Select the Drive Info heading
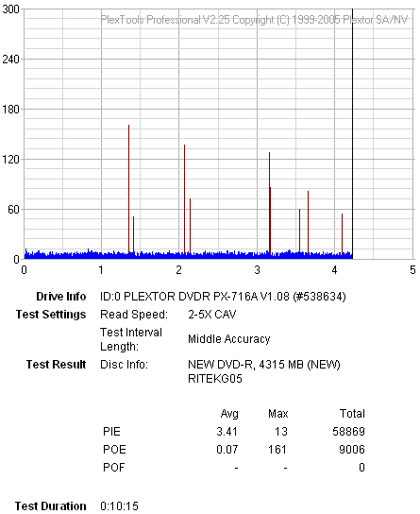This screenshot has height=514, width=420. [61, 297]
